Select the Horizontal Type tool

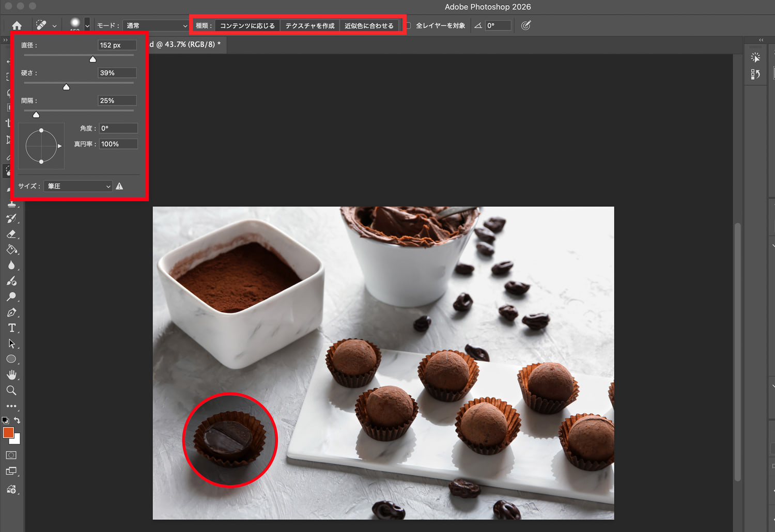tap(11, 328)
